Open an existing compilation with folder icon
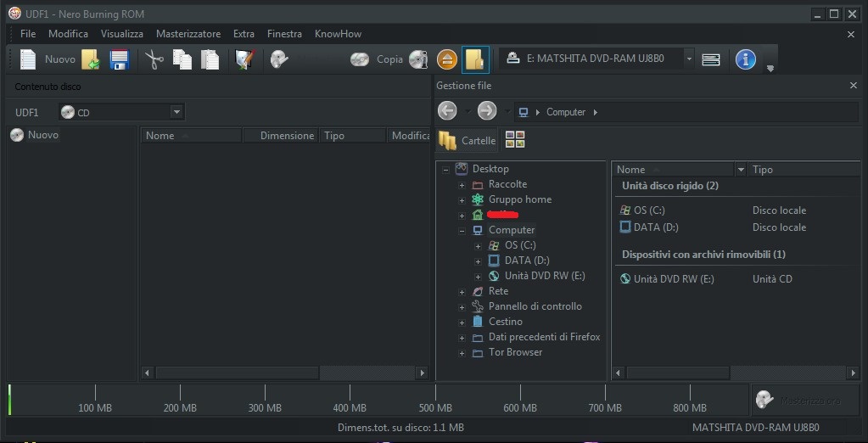Screen dimensions: 868x443 [91, 59]
